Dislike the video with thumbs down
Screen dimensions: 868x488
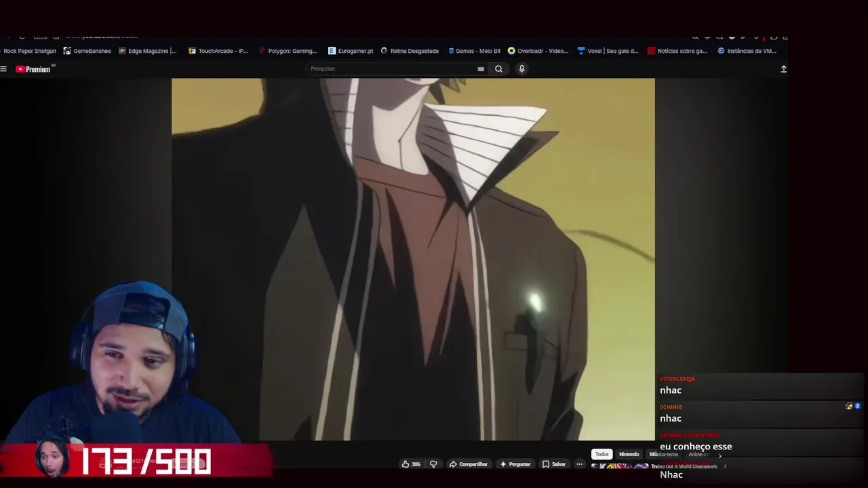click(x=433, y=464)
